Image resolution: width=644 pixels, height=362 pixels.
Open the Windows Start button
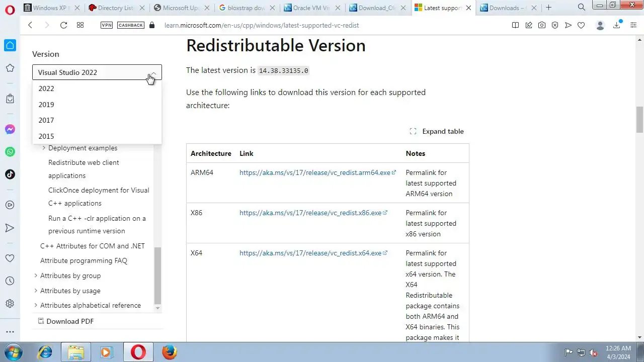point(14,352)
